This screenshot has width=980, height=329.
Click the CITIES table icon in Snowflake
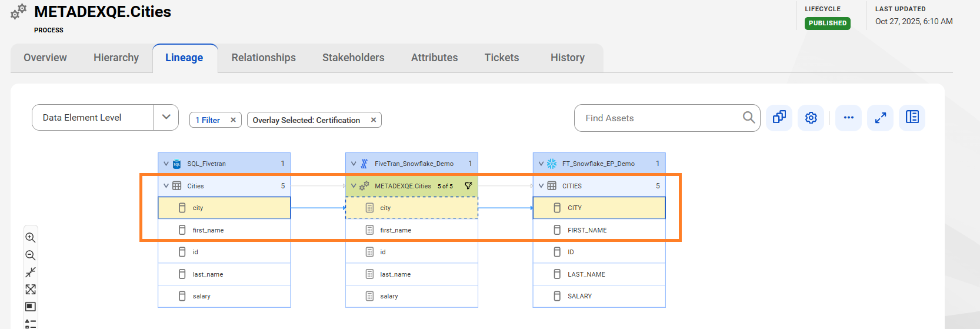coord(552,186)
